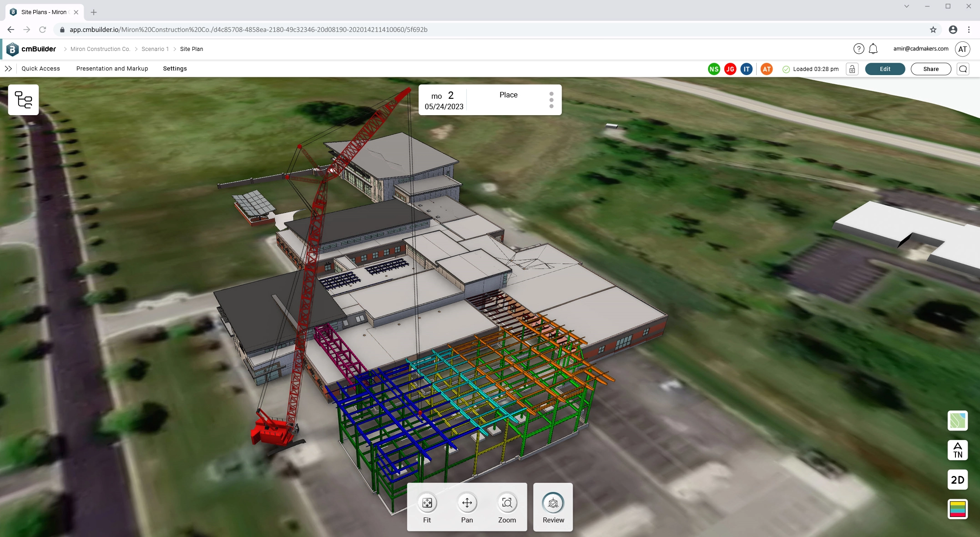This screenshot has height=537, width=980.
Task: Open the Settings menu
Action: point(175,68)
